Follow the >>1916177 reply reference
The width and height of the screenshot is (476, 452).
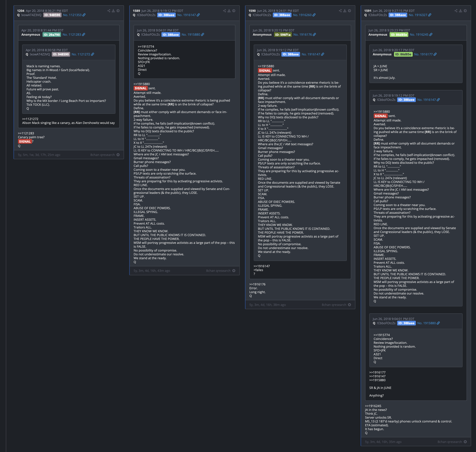pyautogui.click(x=377, y=372)
